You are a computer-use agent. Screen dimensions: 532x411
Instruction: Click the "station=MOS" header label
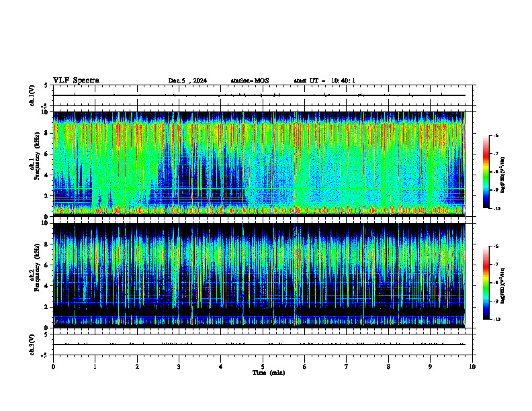(x=250, y=81)
